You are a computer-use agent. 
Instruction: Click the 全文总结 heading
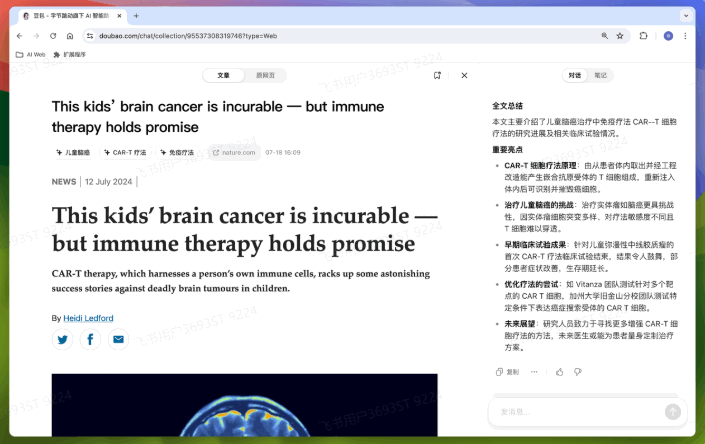point(507,106)
